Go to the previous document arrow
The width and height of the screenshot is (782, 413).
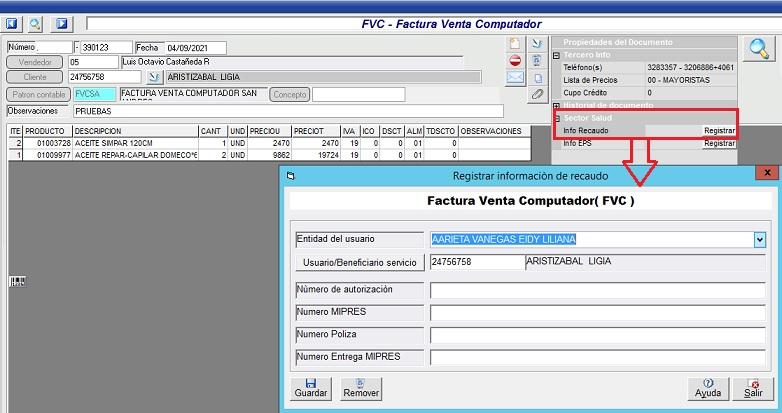[13, 23]
